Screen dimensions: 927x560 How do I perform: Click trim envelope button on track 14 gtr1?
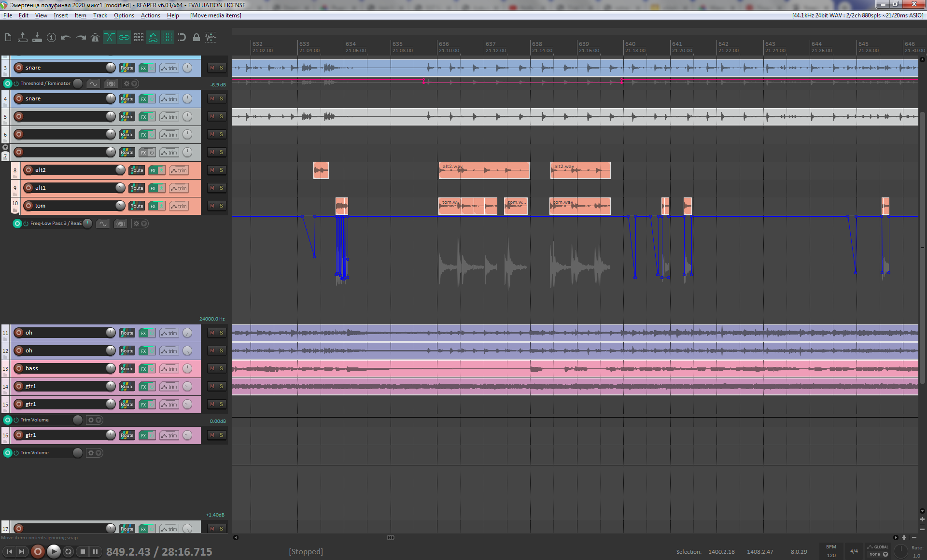[169, 386]
